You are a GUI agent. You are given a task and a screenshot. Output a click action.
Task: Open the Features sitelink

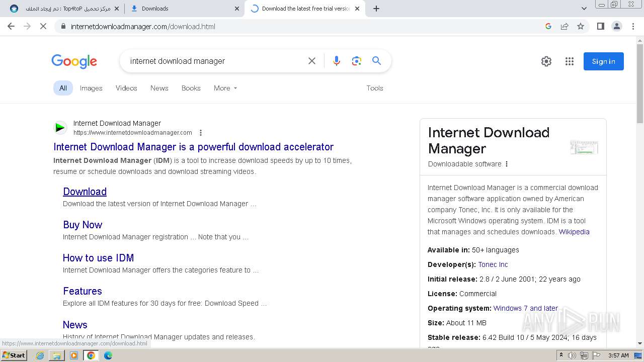83,291
